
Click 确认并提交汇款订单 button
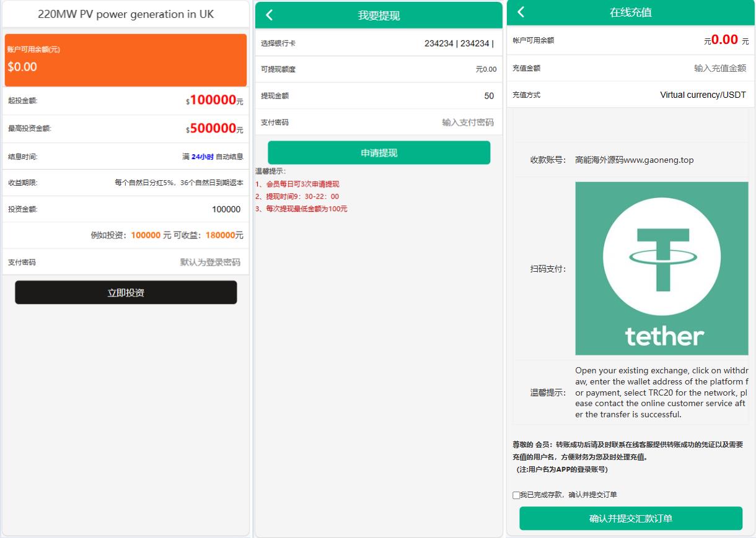[x=630, y=518]
